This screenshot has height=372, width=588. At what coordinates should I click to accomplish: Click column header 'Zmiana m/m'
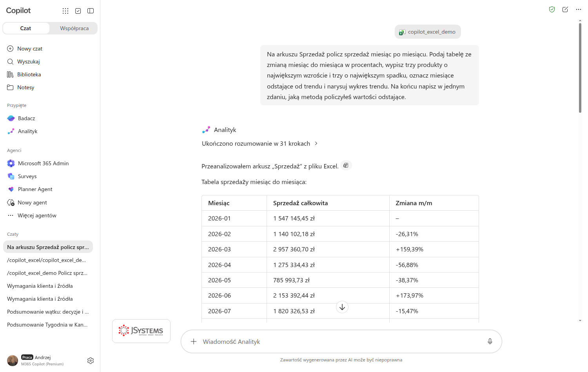(x=434, y=203)
